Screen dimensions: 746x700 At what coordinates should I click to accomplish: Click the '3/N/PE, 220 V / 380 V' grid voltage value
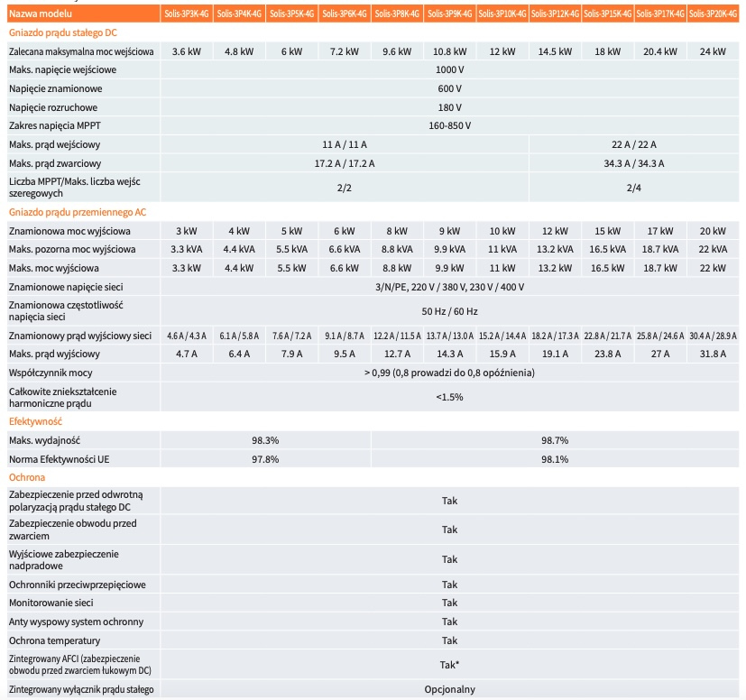pos(449,287)
